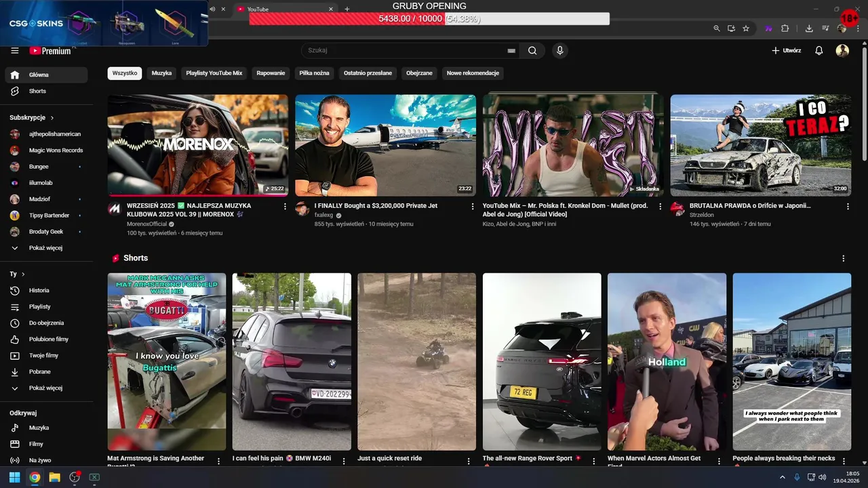The width and height of the screenshot is (868, 488).
Task: Click install app icon in address bar
Action: (x=731, y=28)
